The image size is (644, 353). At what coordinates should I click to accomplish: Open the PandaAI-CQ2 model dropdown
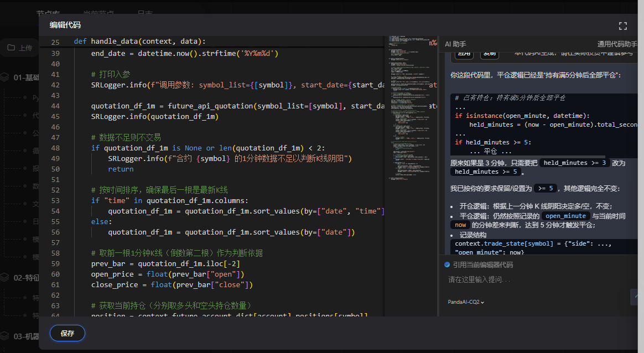pyautogui.click(x=466, y=302)
